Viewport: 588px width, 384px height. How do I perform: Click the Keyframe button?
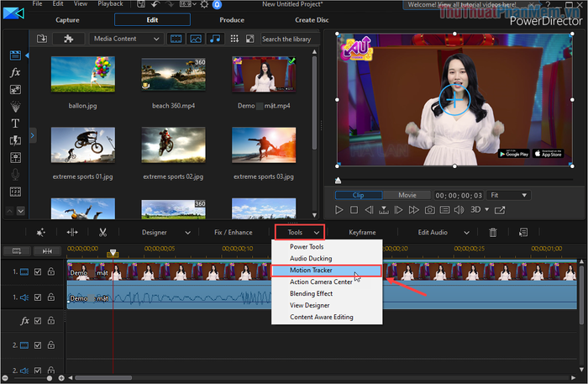(x=362, y=233)
